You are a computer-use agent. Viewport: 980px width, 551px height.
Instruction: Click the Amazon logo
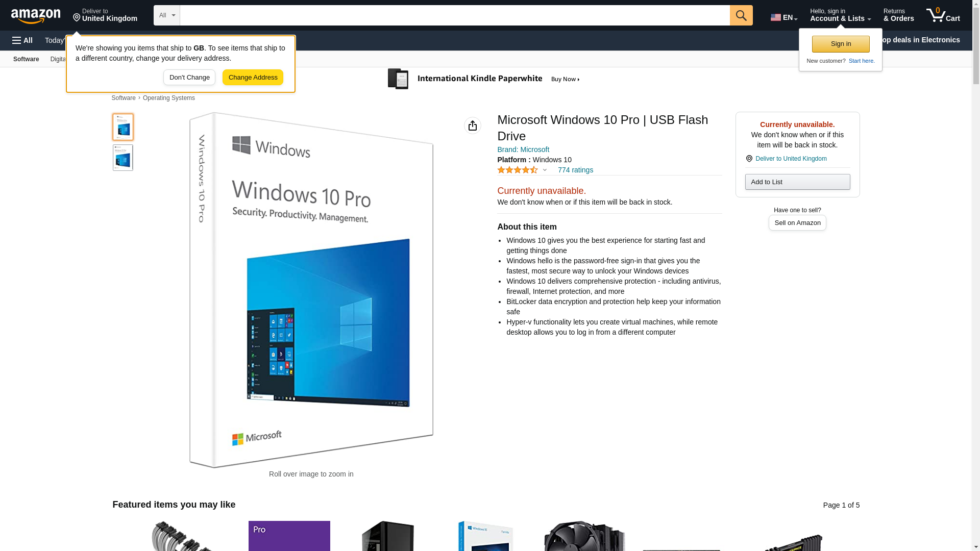pos(36,16)
